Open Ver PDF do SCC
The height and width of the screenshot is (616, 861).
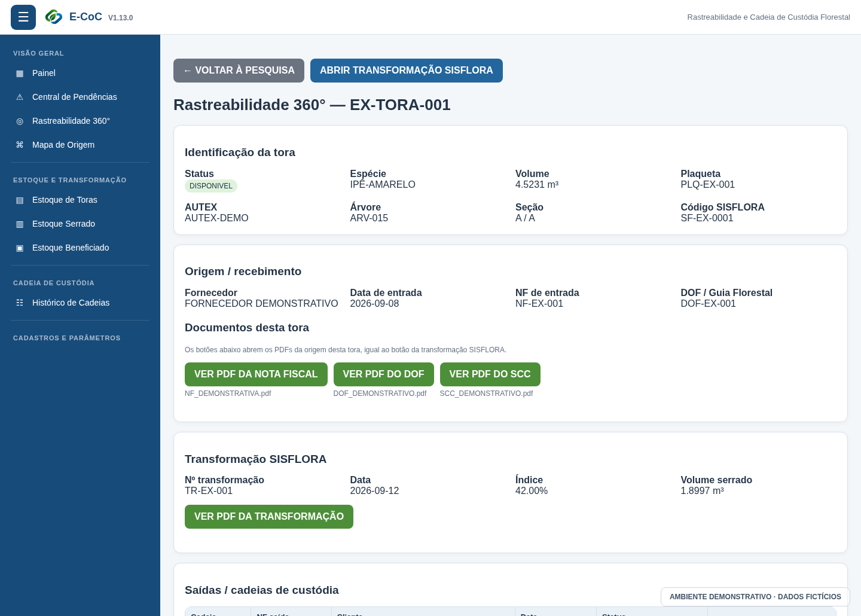pyautogui.click(x=490, y=374)
